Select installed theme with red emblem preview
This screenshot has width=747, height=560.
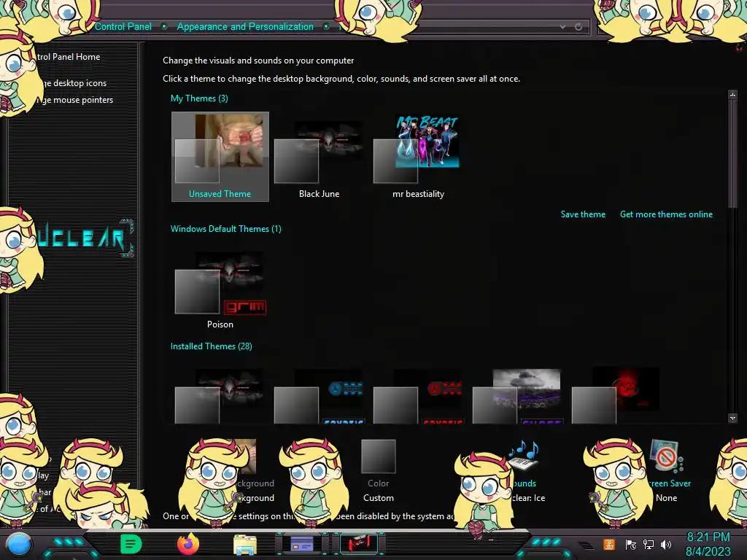tap(616, 396)
